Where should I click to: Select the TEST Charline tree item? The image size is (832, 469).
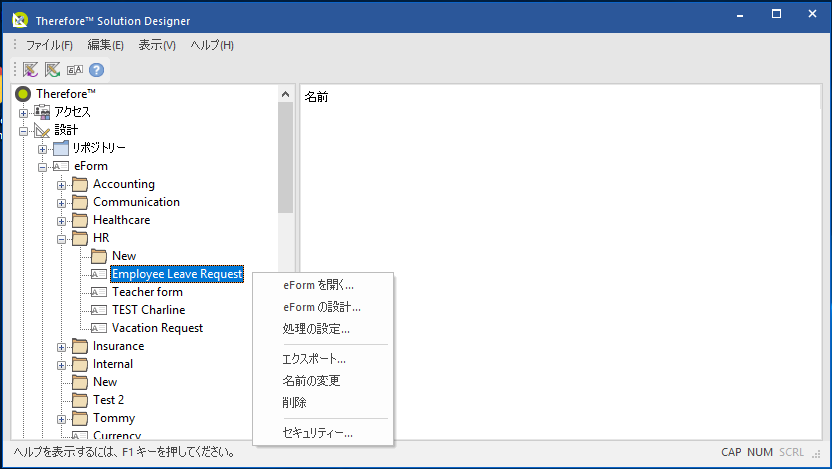149,310
